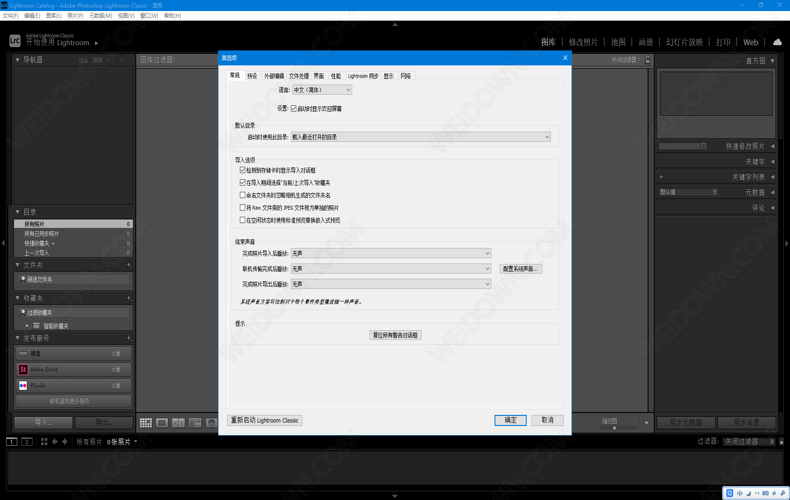The image size is (790, 500).
Task: Click the 配置系统声音 configure system sounds button
Action: 521,269
